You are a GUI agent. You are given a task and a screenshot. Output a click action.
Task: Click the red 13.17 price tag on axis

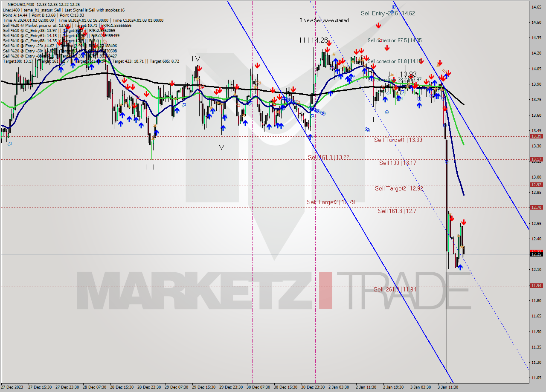(x=536, y=159)
